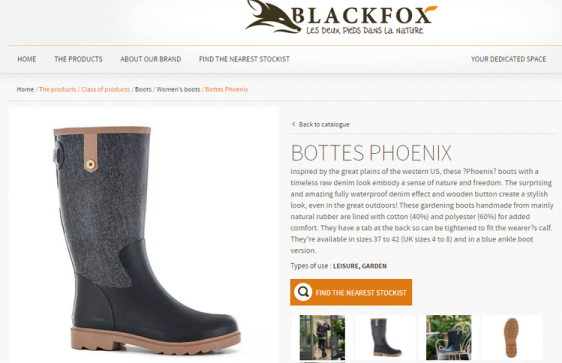
Task: Follow the Class of products breadcrumb
Action: coord(105,89)
